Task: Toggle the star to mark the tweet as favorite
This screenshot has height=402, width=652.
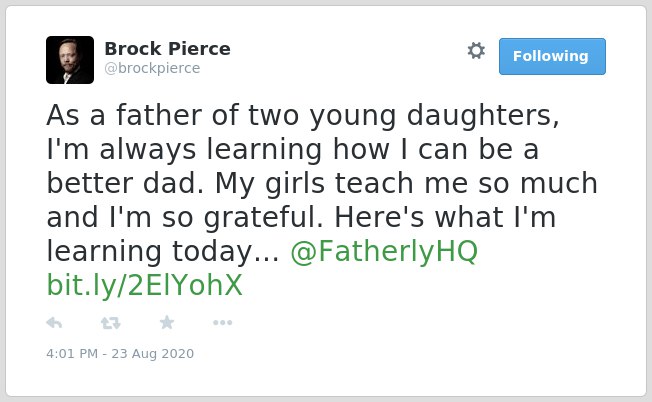Action: click(x=167, y=322)
